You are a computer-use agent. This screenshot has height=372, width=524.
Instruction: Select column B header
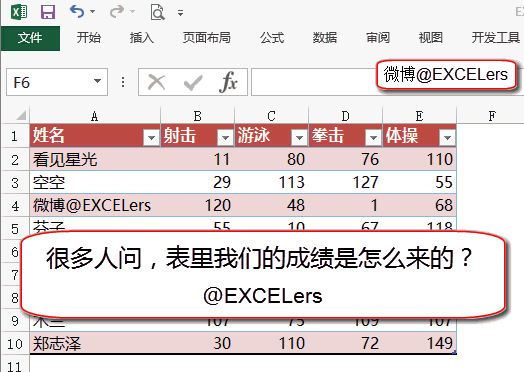pyautogui.click(x=198, y=116)
